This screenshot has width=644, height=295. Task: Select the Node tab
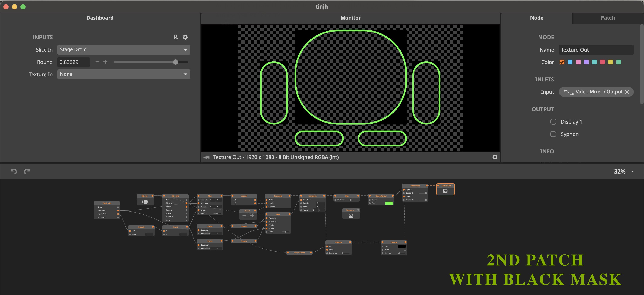tap(536, 18)
